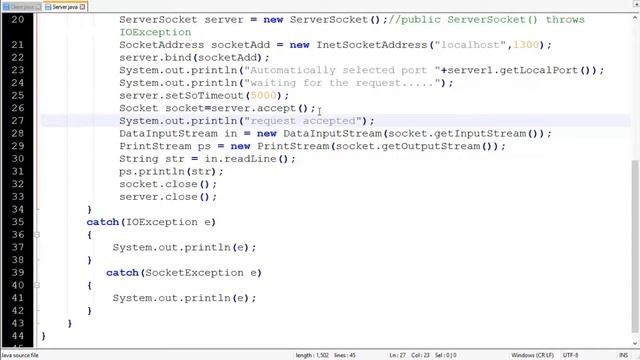This screenshot has width=640, height=360.
Task: Collapse the fold marker at line 40
Action: click(37, 285)
